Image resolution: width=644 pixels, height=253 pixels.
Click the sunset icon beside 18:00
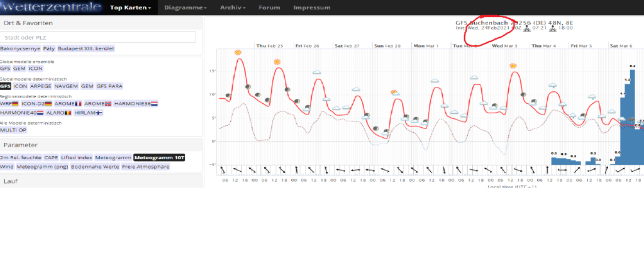click(x=553, y=28)
